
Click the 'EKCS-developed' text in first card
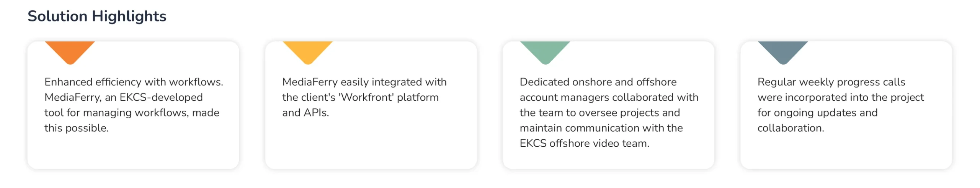pos(161,97)
